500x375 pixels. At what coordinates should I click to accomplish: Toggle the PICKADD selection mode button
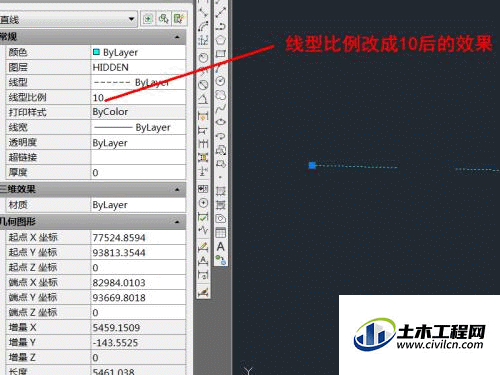pos(148,19)
